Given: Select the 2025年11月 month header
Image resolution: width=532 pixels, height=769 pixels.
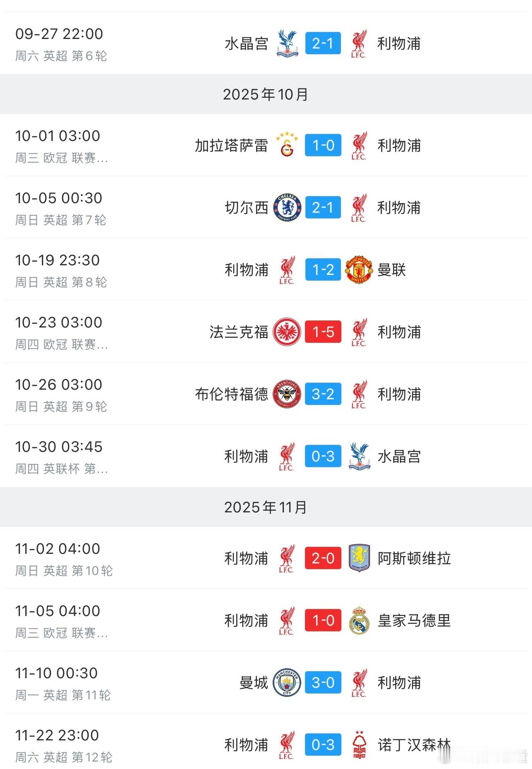Looking at the screenshot, I should 266,507.
